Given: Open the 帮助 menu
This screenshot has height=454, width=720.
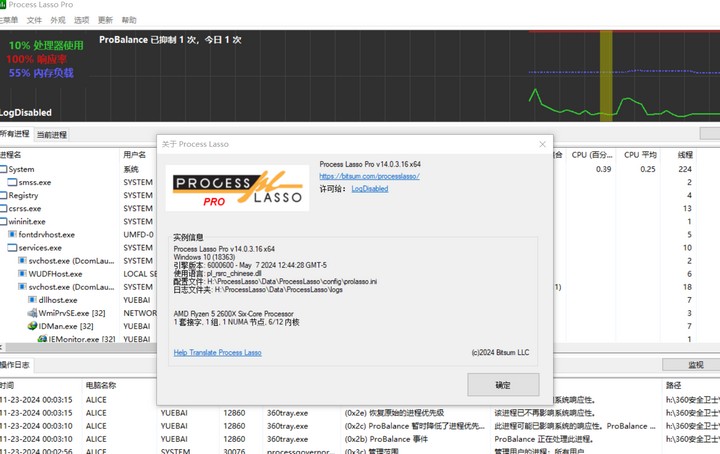Looking at the screenshot, I should click(x=129, y=20).
